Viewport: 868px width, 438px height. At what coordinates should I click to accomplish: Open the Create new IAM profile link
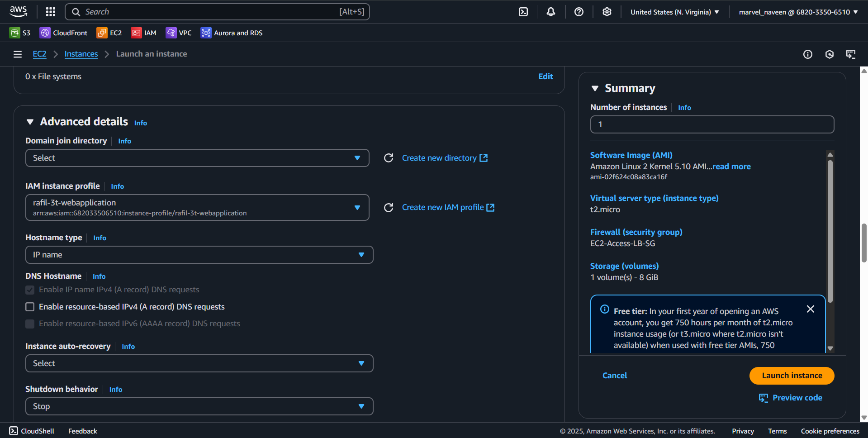click(443, 207)
